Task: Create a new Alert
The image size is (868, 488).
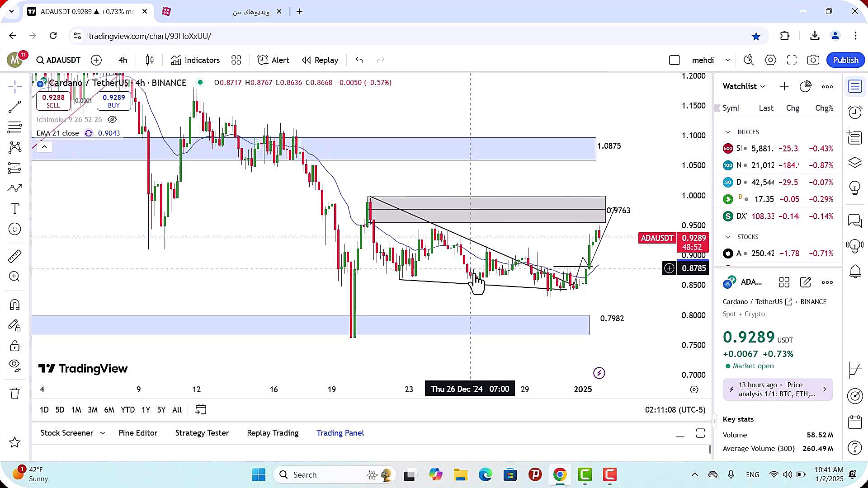Action: click(273, 60)
